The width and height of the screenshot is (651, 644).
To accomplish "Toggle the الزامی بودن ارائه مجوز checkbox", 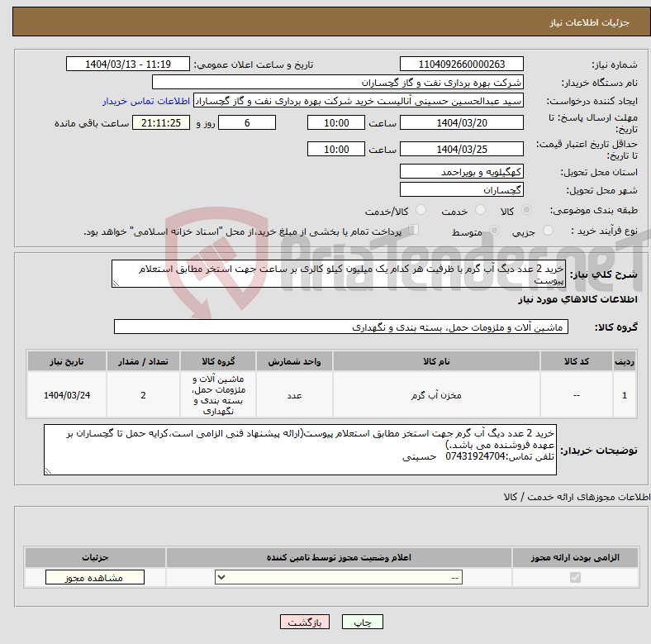I will point(575,577).
